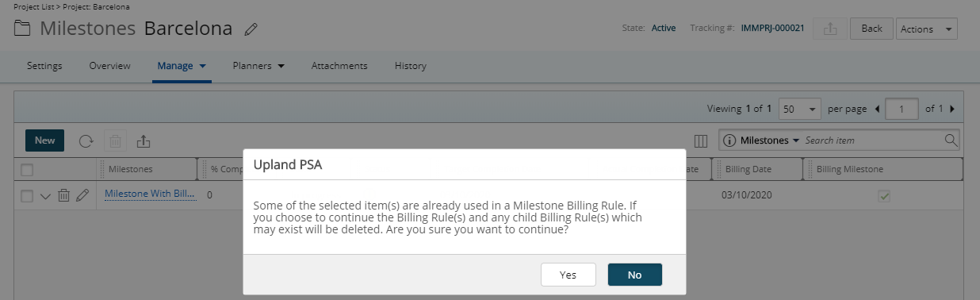Screen dimensions: 980x300
Task: Edit the milestone row with pencil icon
Action: click(82, 195)
